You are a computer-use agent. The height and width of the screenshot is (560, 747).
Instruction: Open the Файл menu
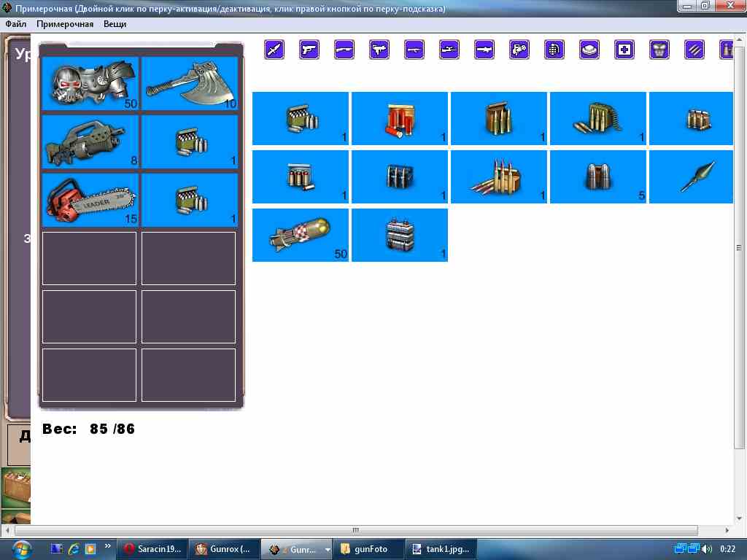[x=15, y=24]
